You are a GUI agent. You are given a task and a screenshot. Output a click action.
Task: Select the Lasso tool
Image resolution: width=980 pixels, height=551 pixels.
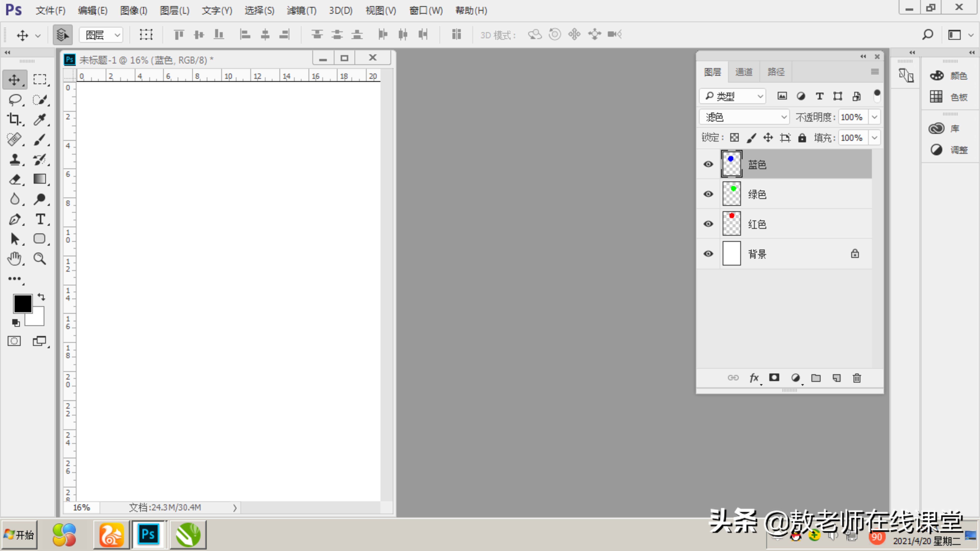point(15,100)
